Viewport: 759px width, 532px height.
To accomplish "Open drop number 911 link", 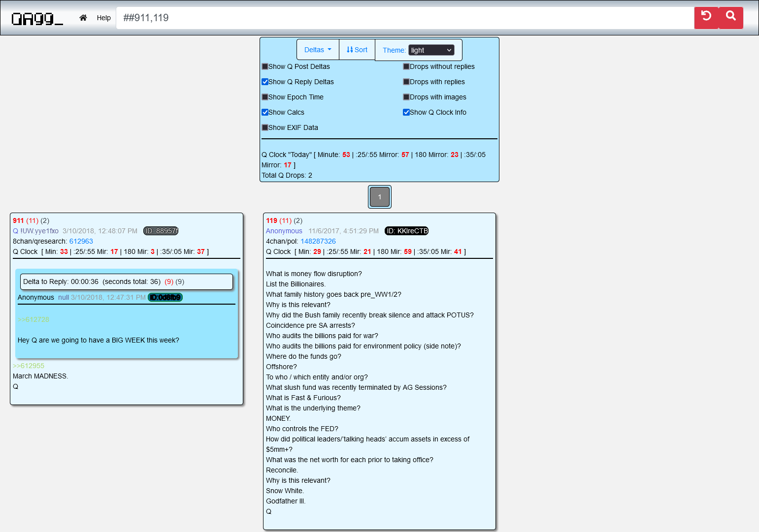I will (x=18, y=220).
